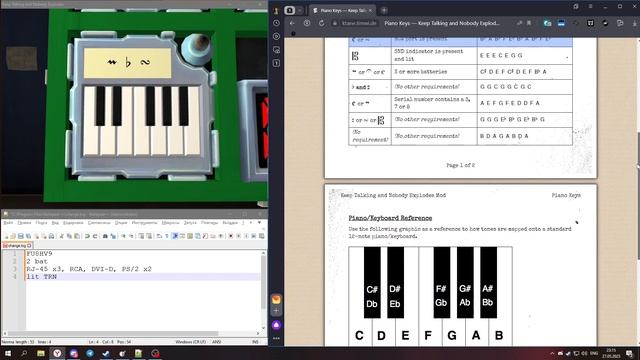Open the second menu in Notepad++ menu bar
This screenshot has width=640, height=360.
tap(24, 223)
